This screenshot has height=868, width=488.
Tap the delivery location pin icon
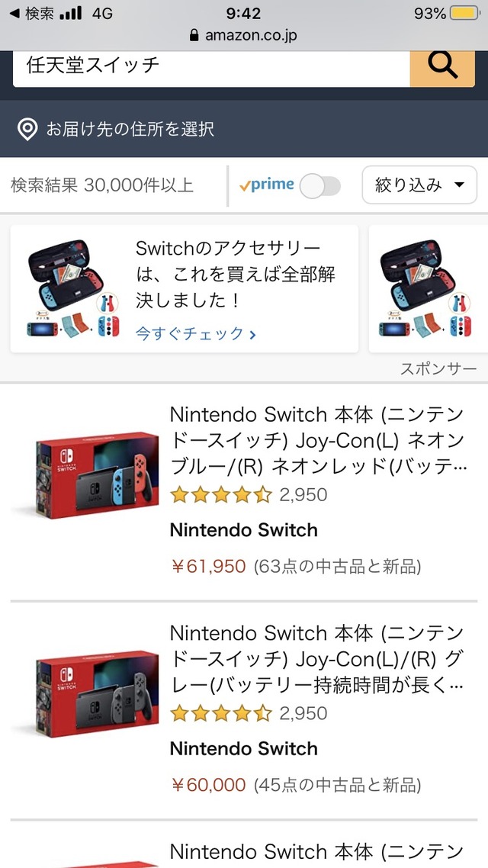coord(27,130)
